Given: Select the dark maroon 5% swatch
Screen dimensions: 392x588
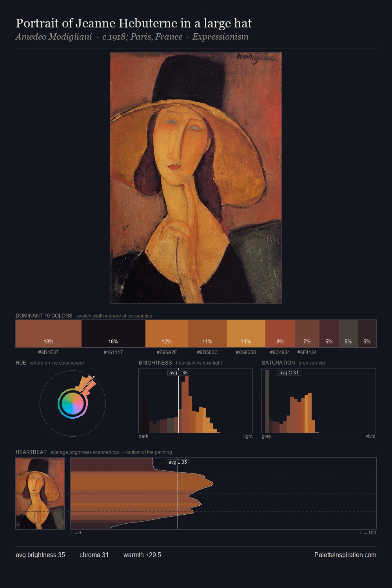Looking at the screenshot, I should coord(329,334).
